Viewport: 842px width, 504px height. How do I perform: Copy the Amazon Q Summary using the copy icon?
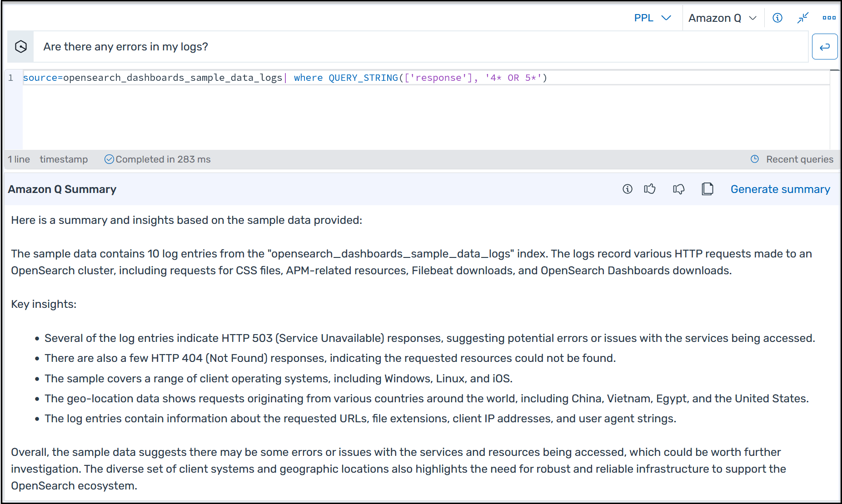(707, 189)
